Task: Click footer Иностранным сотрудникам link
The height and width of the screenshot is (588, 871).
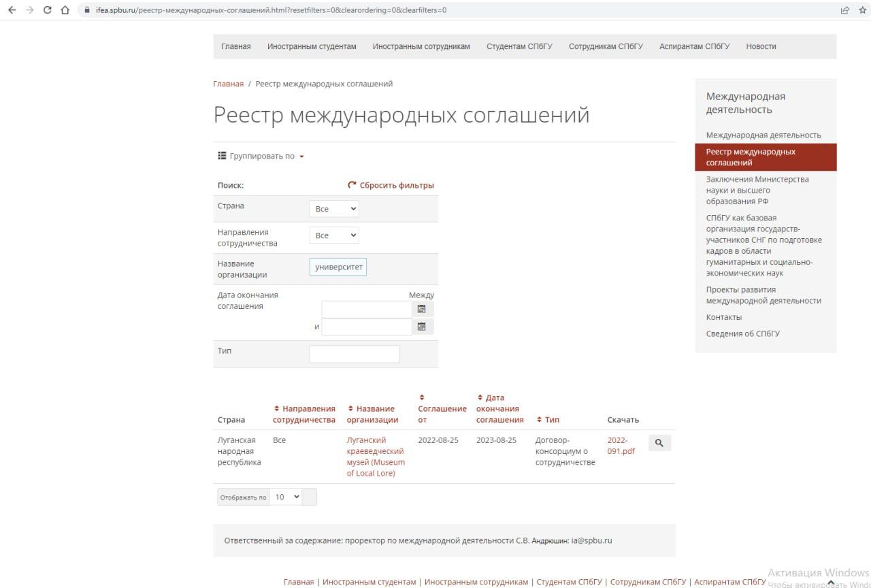Action: tap(476, 582)
